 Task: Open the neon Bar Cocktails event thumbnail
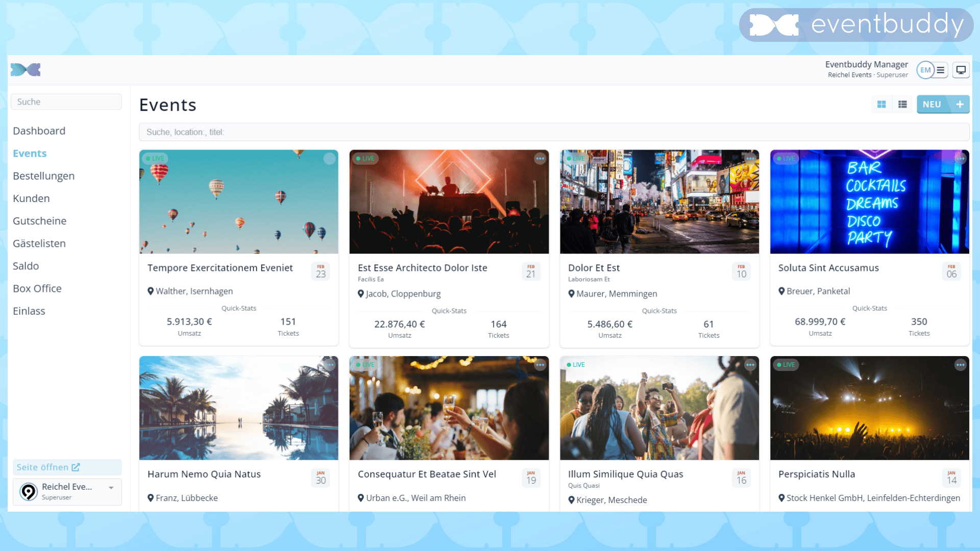(x=870, y=202)
